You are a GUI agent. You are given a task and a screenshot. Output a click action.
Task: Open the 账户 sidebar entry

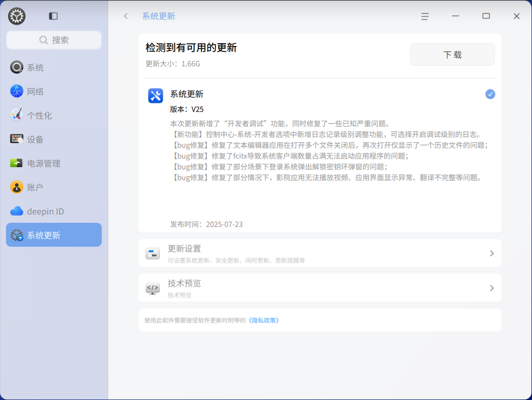pos(54,187)
